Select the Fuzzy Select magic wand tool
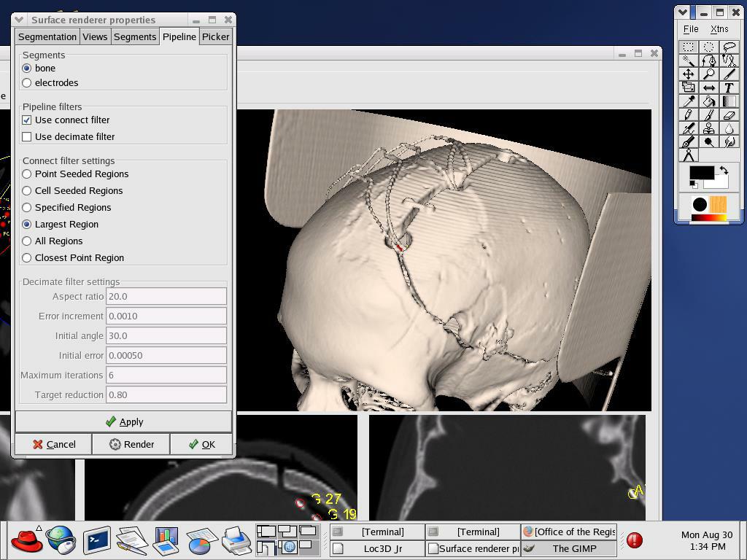Screen dimensions: 747x560 [689, 61]
